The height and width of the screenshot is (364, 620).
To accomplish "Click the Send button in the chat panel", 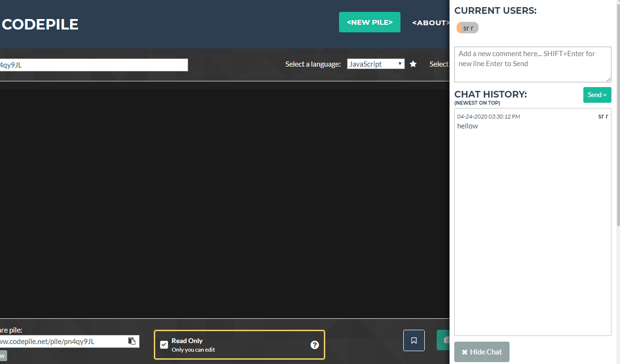I will pyautogui.click(x=597, y=95).
